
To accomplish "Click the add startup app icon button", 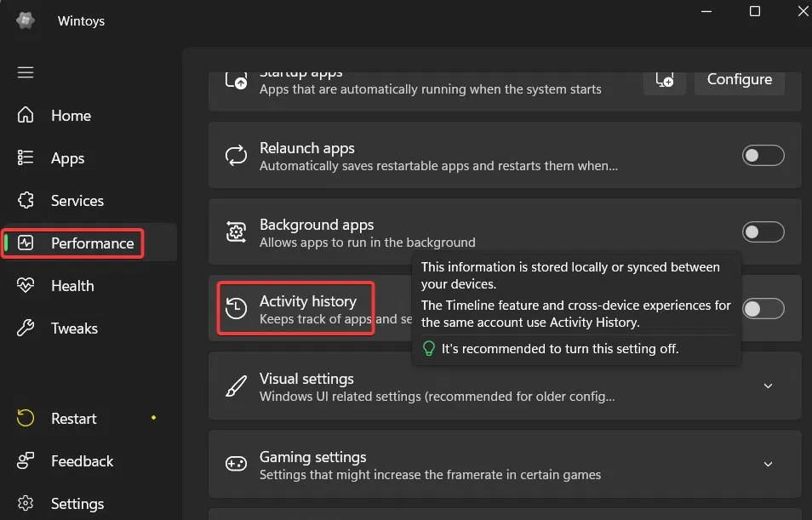I will (x=665, y=79).
